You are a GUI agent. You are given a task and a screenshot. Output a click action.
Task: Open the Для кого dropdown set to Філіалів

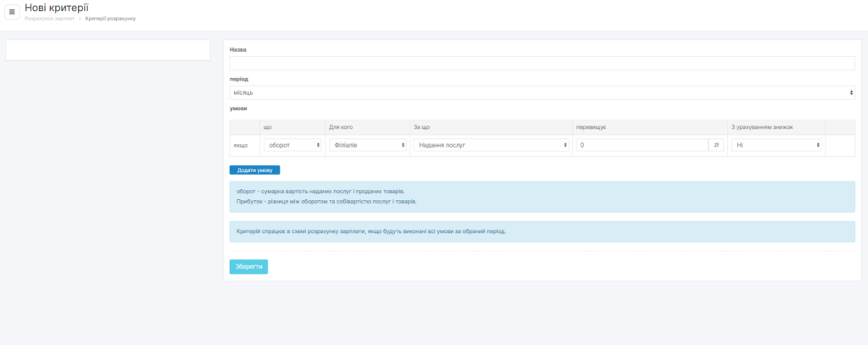pos(368,145)
